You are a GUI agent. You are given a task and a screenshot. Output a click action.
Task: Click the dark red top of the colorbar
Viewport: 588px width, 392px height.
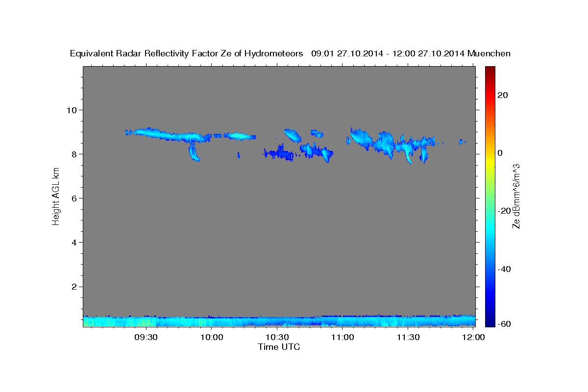(490, 71)
